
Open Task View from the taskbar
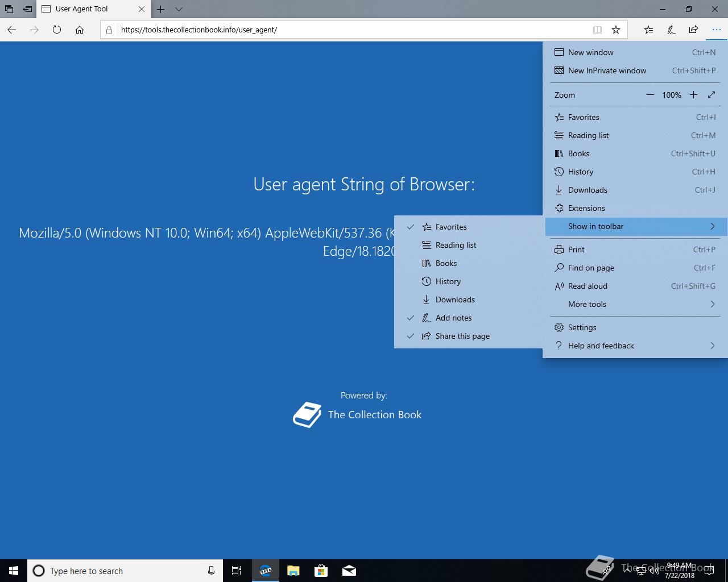coord(237,571)
